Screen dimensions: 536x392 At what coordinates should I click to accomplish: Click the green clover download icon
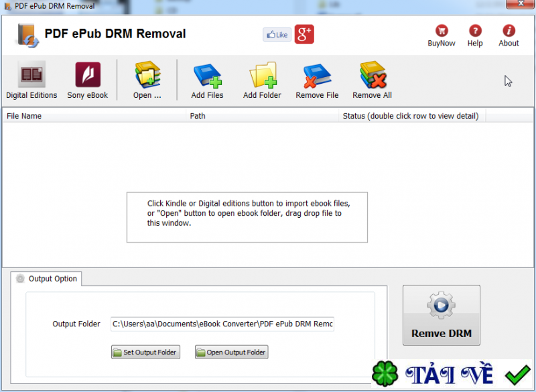click(x=384, y=373)
